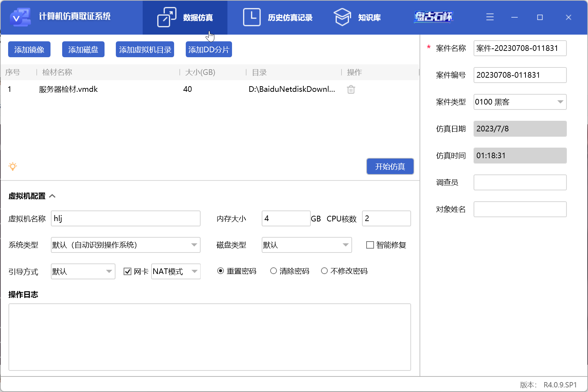588x392 pixels.
Task: Switch to 数据仿真 tab
Action: pos(185,17)
